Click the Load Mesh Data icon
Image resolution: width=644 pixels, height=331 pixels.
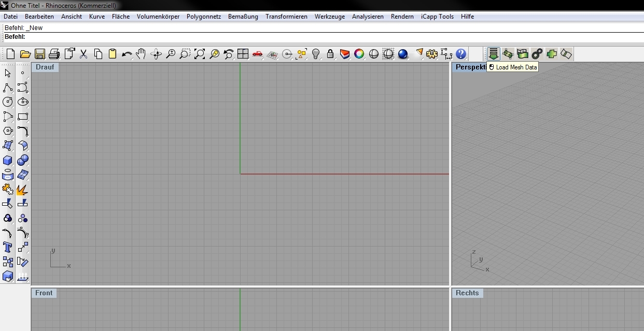point(493,54)
